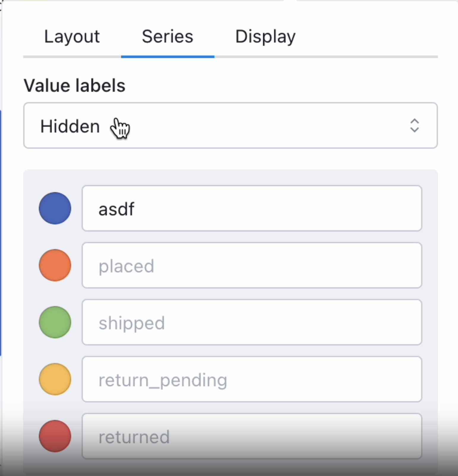Click the word Hidden in the select box

coord(70,126)
